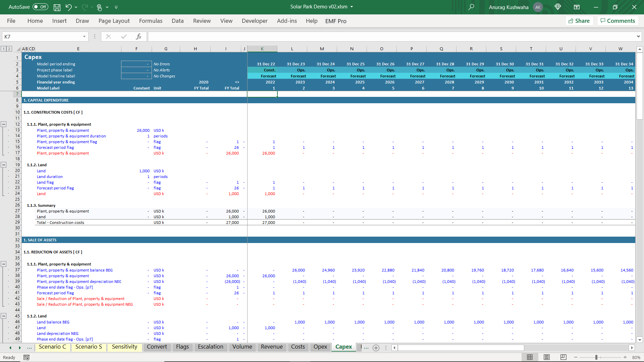Collapse the row 12 outline group
644x362 pixels.
(x=4, y=124)
